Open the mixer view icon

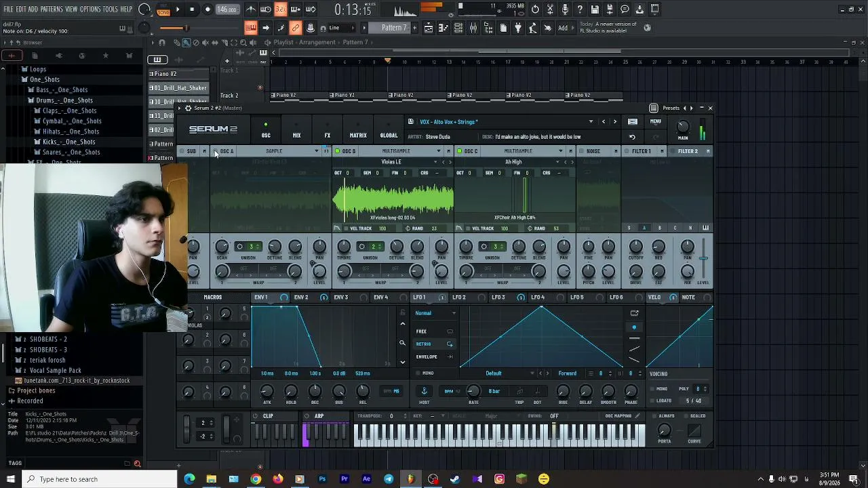point(473,28)
